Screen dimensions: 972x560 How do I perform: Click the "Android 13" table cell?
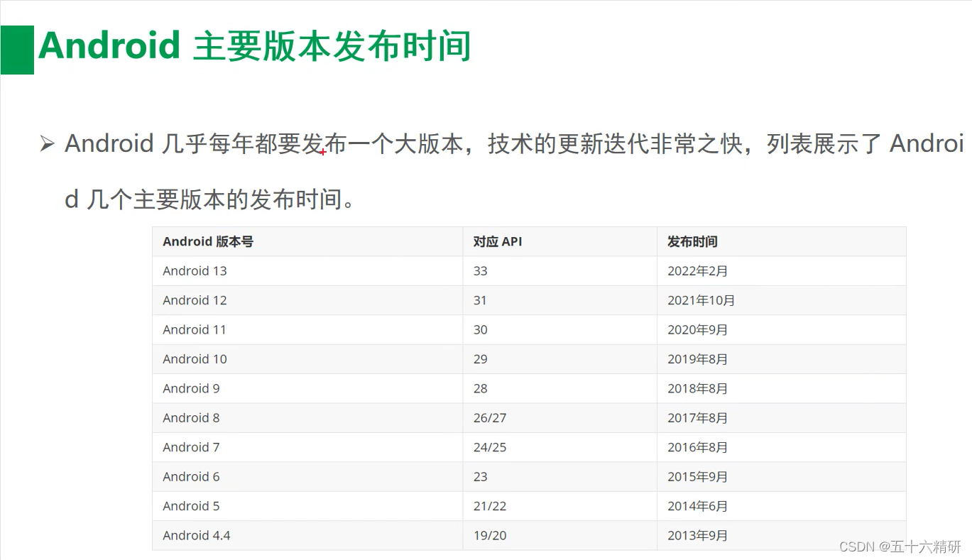pyautogui.click(x=307, y=271)
